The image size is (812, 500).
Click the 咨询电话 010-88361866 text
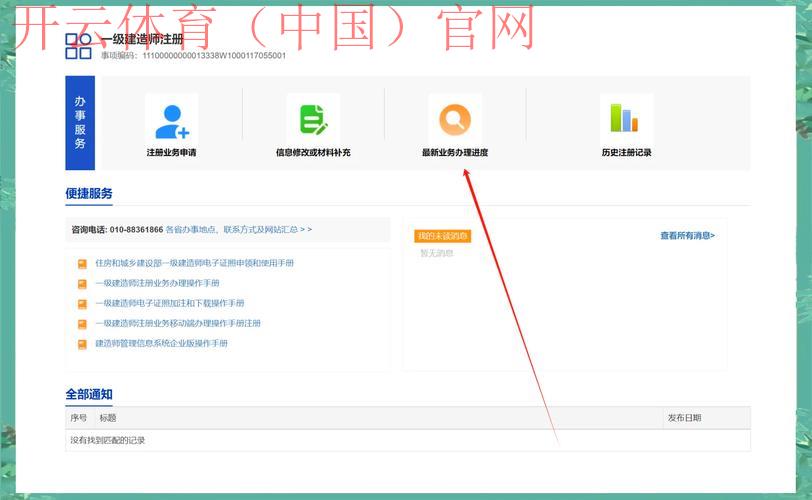[117, 229]
